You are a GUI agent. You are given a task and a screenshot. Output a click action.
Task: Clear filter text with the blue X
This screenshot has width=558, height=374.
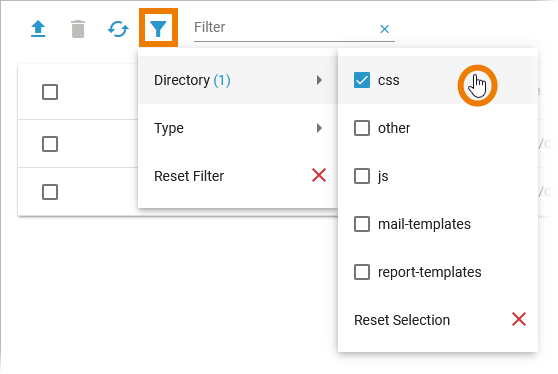(x=384, y=29)
